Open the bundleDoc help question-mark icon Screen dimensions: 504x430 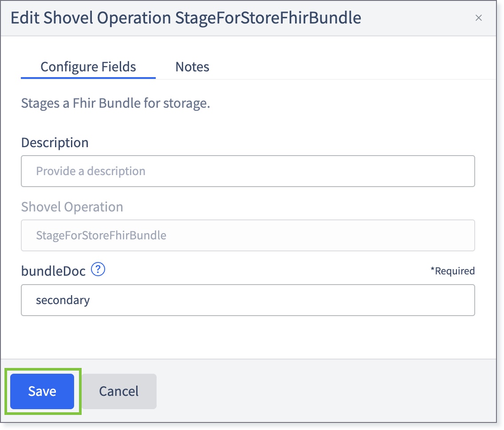coord(98,270)
